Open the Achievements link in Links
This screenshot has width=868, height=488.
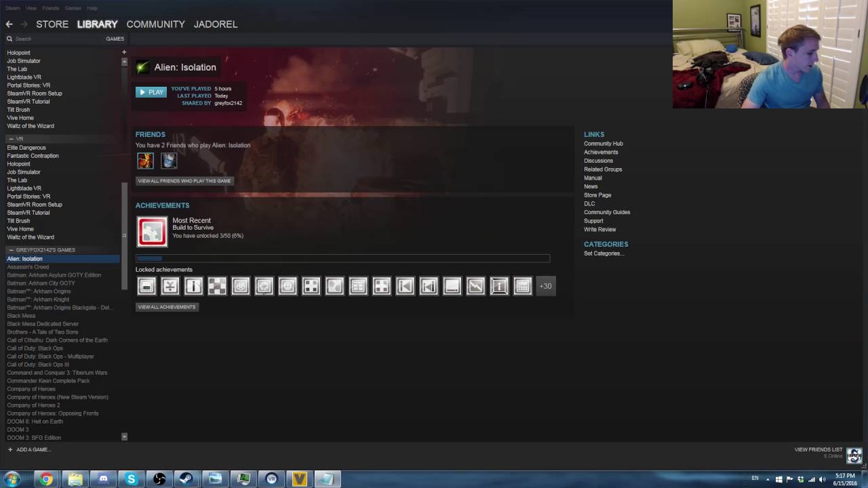(x=601, y=152)
